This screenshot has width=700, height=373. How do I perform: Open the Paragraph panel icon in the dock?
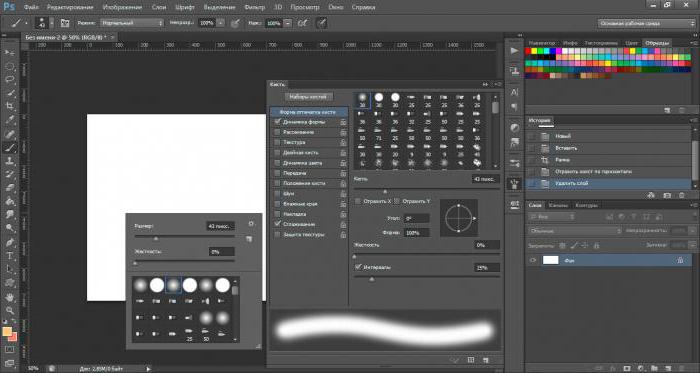tap(514, 107)
